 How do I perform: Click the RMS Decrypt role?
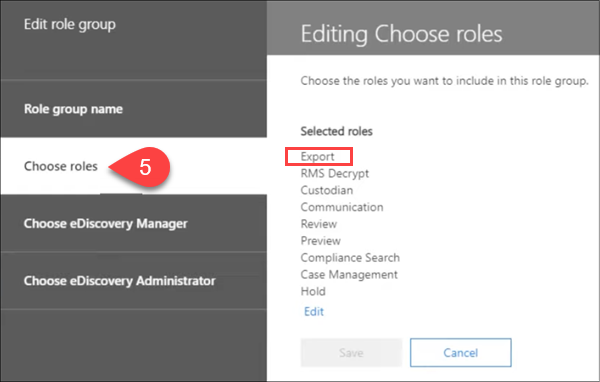[x=335, y=173]
